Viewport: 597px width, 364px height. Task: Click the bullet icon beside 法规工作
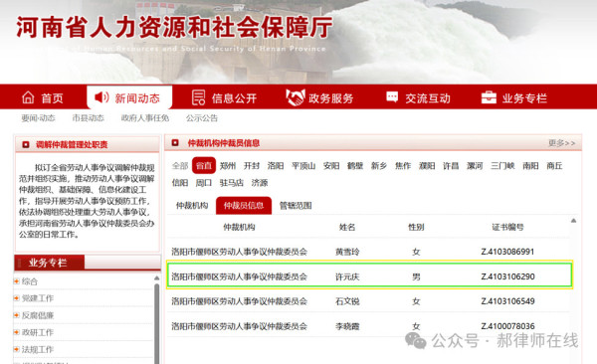pyautogui.click(x=16, y=349)
